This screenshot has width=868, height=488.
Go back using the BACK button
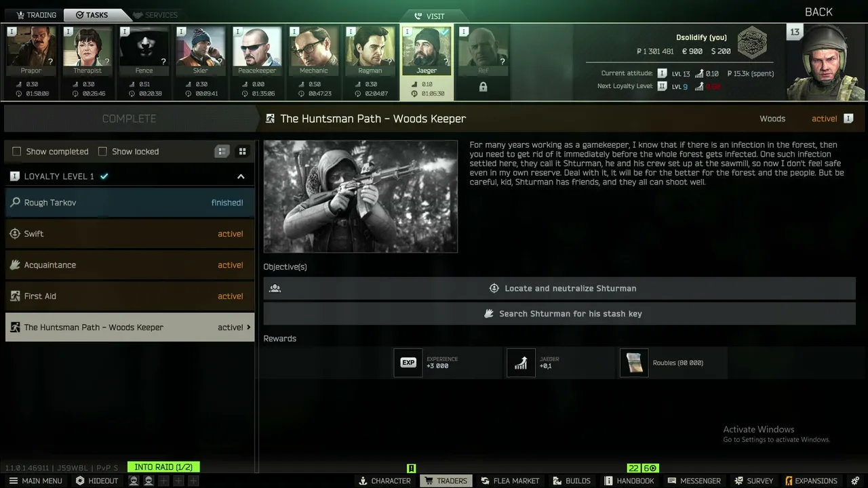818,12
